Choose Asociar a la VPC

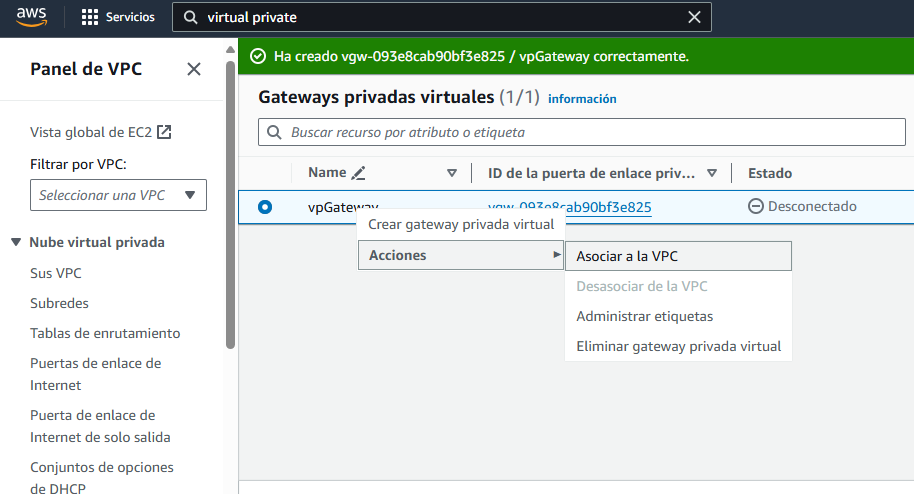[679, 256]
